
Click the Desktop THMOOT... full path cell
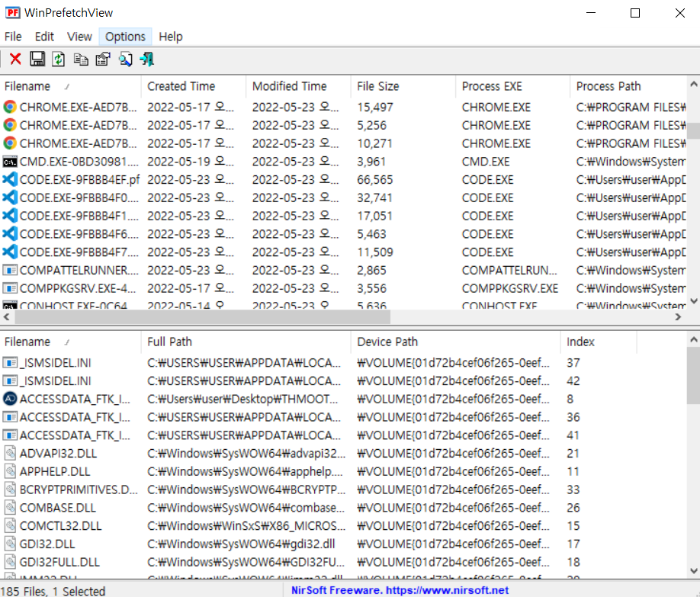pyautogui.click(x=242, y=399)
